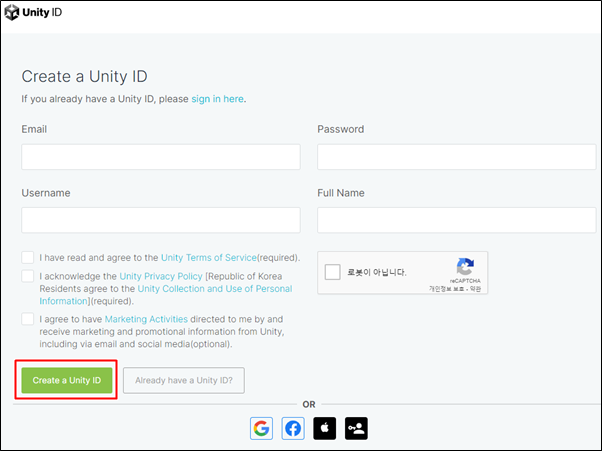Tick the reCAPTCHA not-a-robot checkbox

pyautogui.click(x=332, y=272)
